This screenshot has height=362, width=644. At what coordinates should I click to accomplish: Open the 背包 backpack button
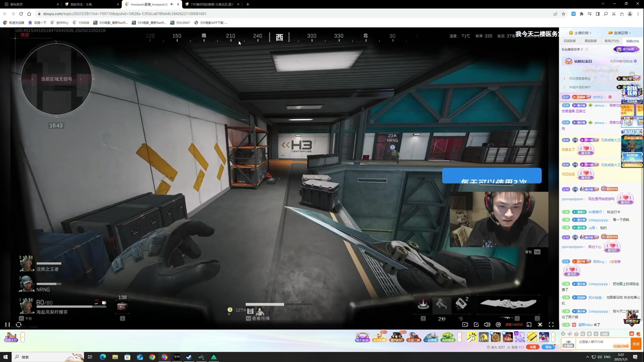click(x=548, y=347)
